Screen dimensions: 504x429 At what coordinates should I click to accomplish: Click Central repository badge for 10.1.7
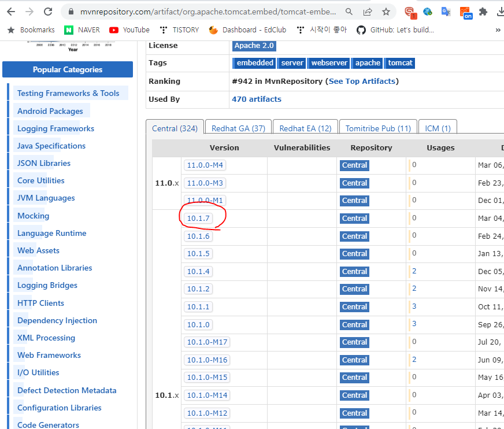354,219
